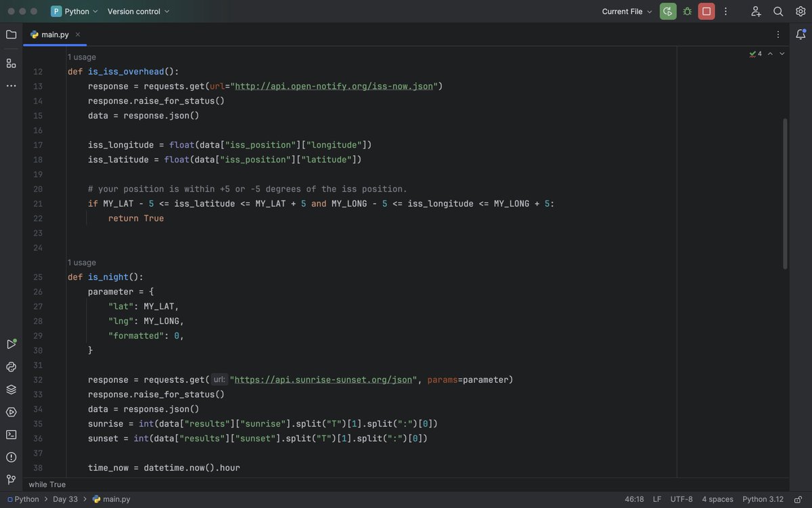Show more tool windows via ellipsis icon

click(x=11, y=85)
